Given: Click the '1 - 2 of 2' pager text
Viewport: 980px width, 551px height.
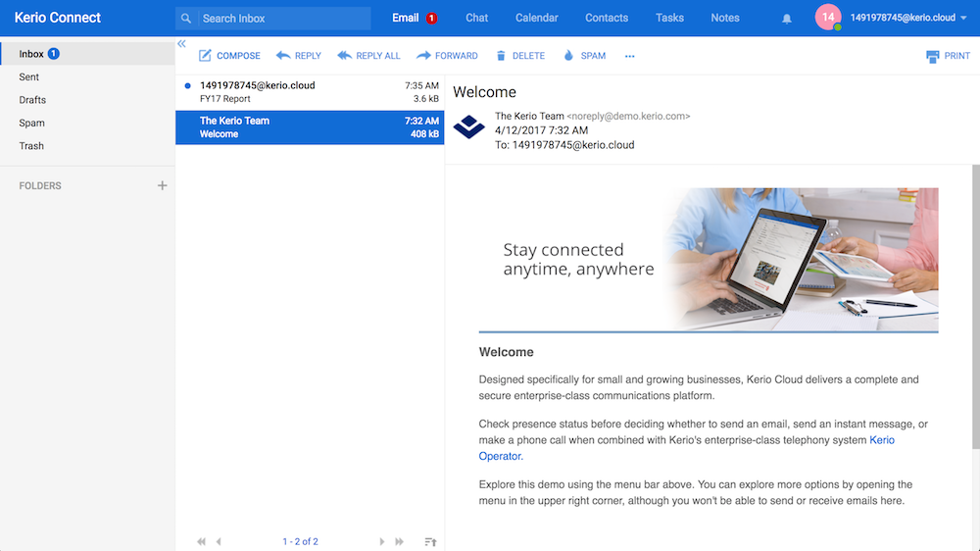Looking at the screenshot, I should [300, 541].
